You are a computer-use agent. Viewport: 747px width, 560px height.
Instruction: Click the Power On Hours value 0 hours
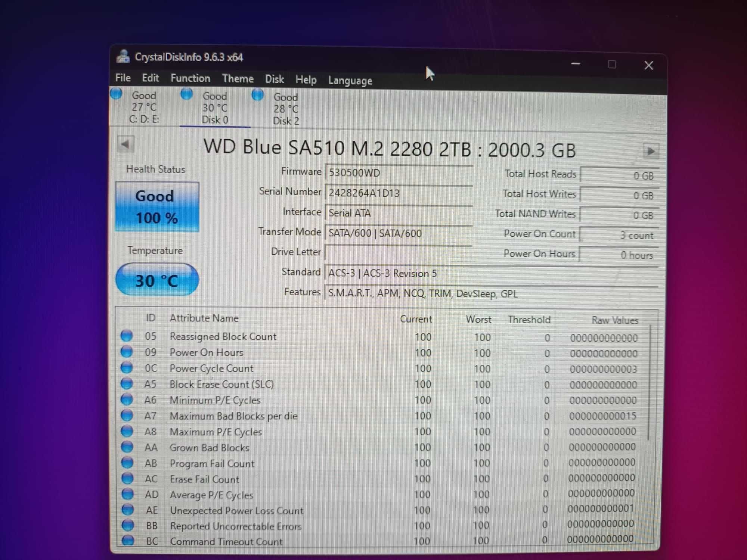coord(619,255)
